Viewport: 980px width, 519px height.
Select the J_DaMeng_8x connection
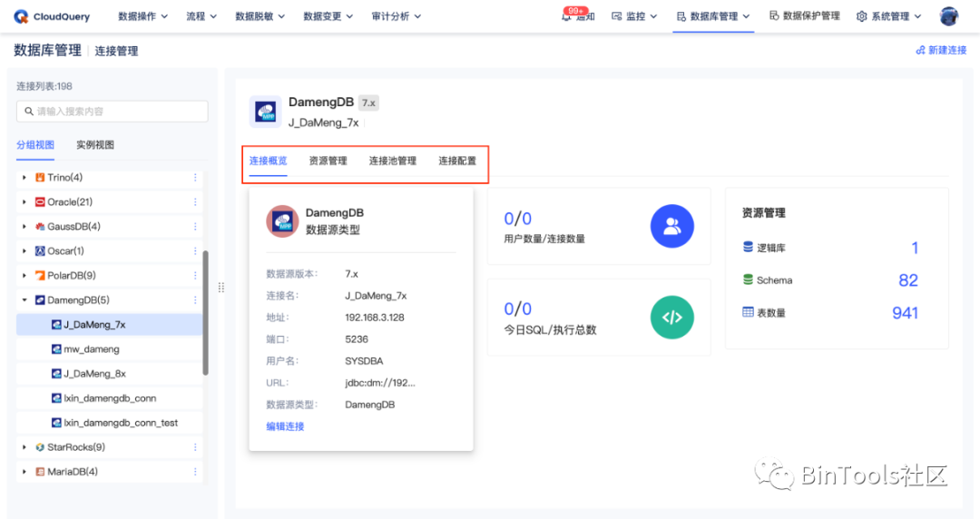[x=110, y=373]
